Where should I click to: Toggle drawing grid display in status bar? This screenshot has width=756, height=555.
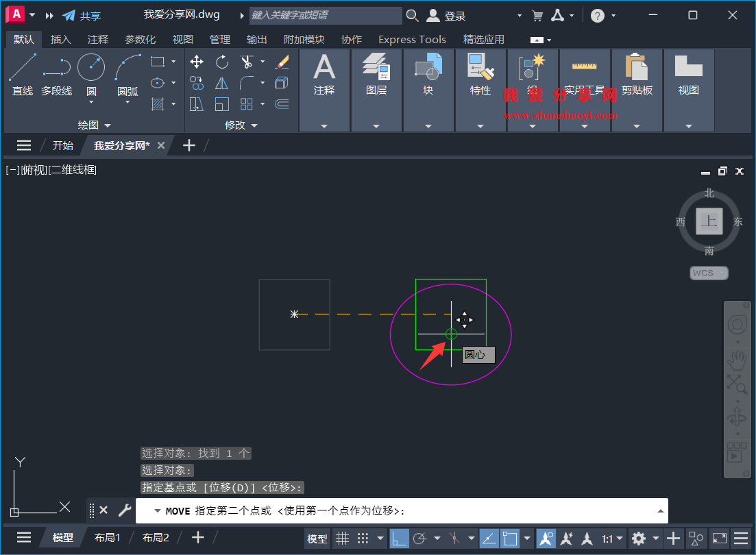pos(342,538)
